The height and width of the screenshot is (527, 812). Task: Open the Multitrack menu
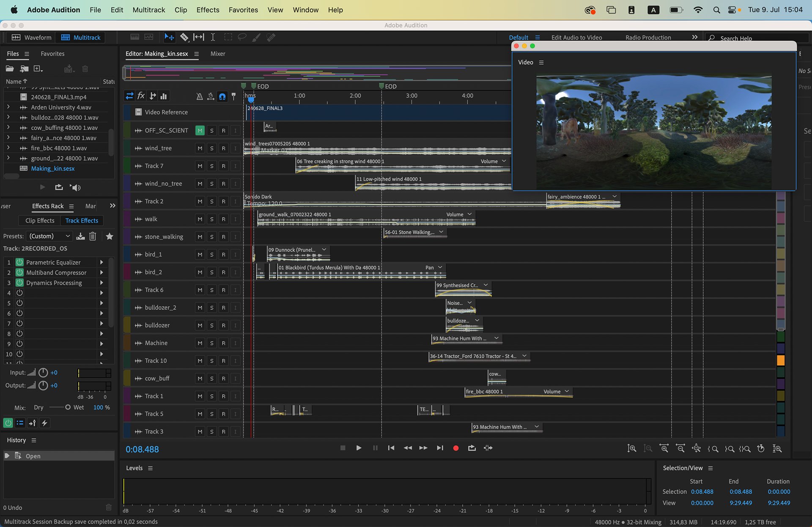148,10
